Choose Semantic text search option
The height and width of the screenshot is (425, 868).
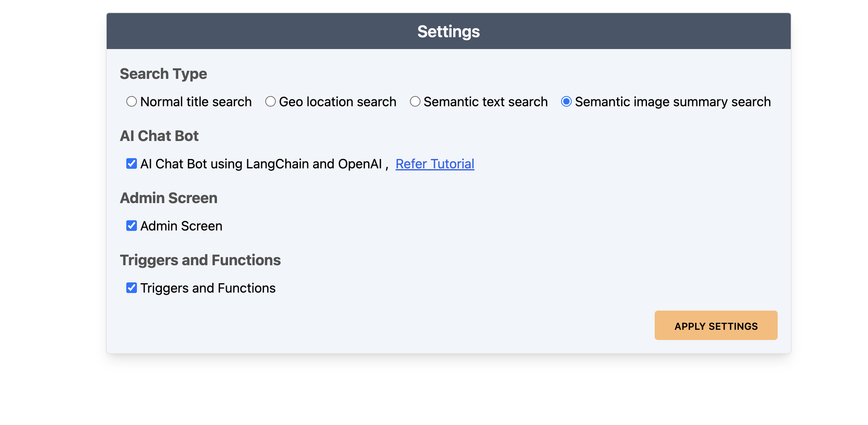click(x=415, y=101)
